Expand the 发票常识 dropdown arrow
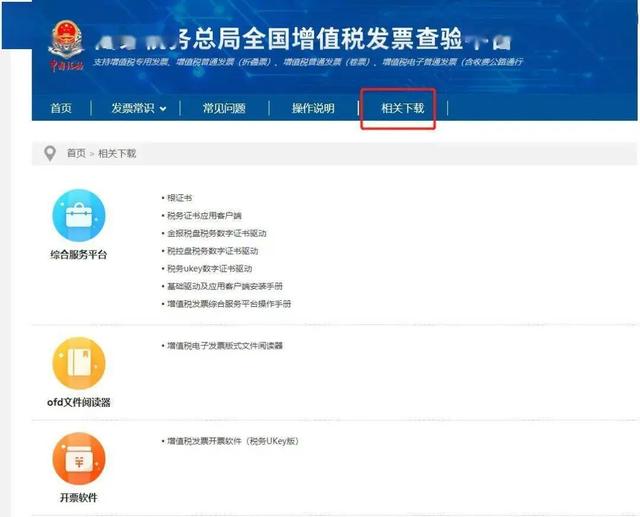Screen dimensions: 640x517 tap(163, 109)
